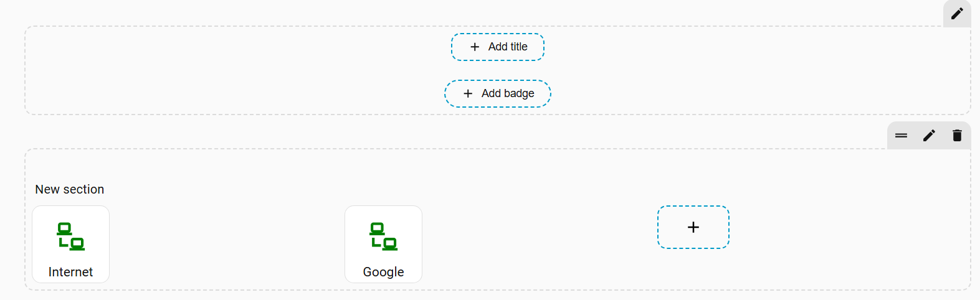980x300 pixels.
Task: Click the 'Add title' text label
Action: [x=508, y=47]
